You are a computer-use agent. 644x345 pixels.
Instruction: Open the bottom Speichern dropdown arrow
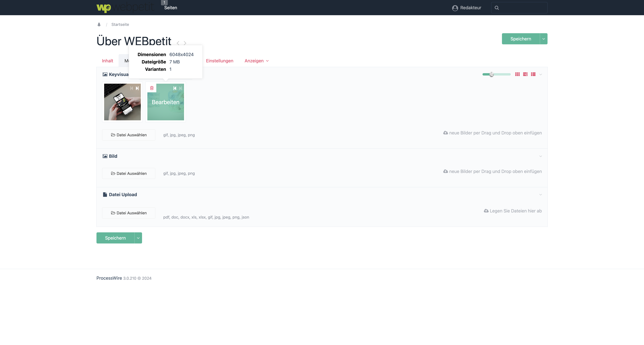[138, 238]
